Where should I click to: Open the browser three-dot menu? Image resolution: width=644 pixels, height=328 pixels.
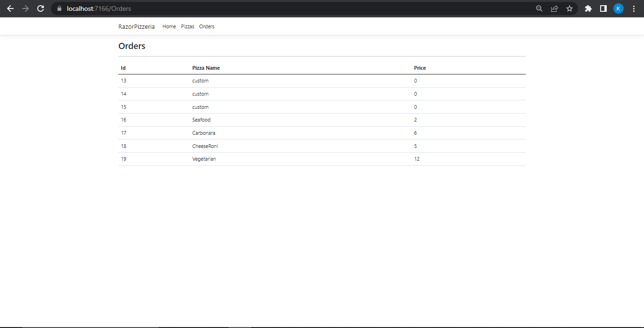pos(634,8)
